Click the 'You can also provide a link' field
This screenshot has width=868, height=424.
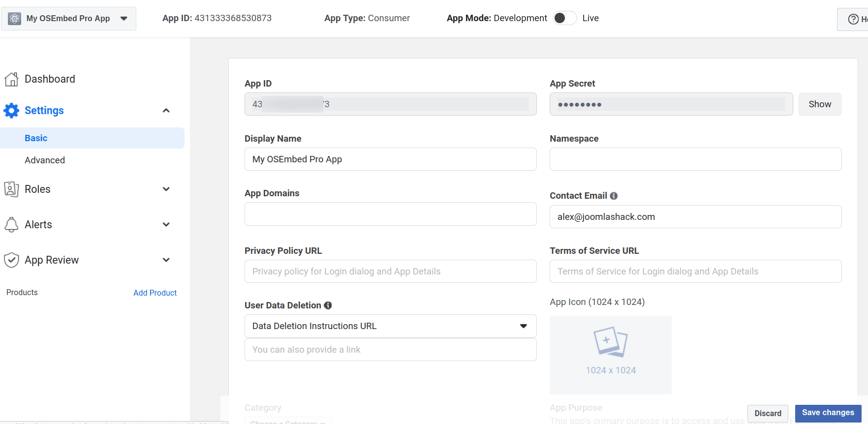click(x=391, y=350)
